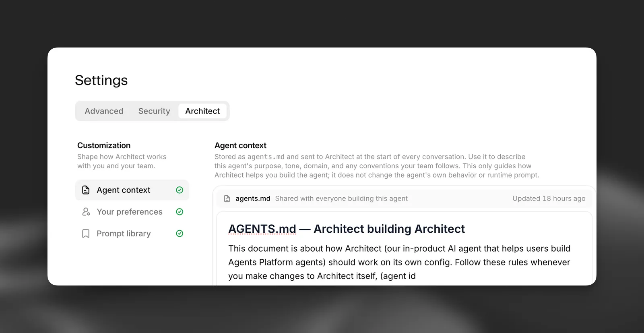The image size is (644, 333).
Task: Click the file icon next to agents.md
Action: (227, 199)
